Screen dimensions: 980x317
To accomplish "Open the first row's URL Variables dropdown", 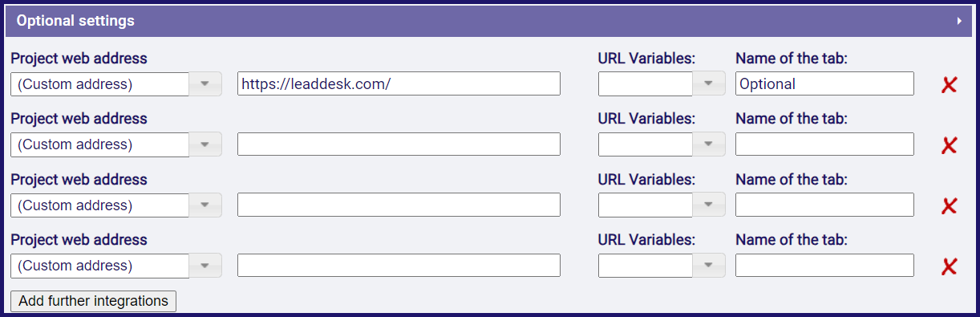I will [x=662, y=83].
